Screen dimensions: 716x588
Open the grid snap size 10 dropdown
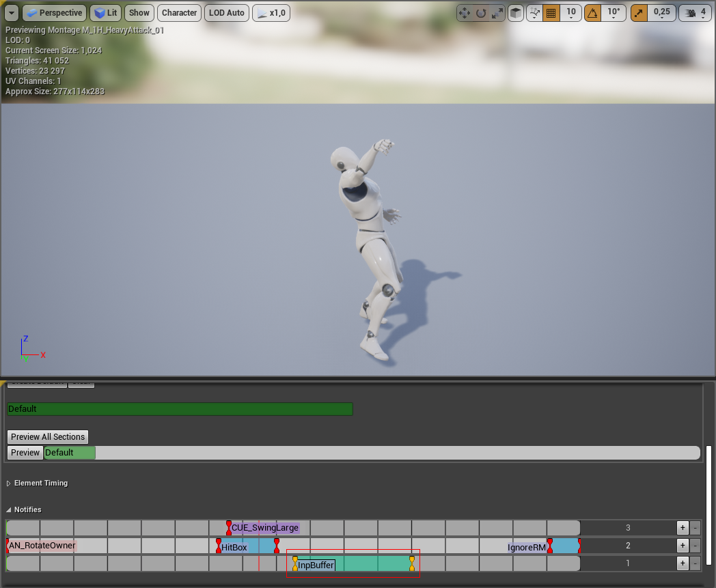click(x=571, y=13)
